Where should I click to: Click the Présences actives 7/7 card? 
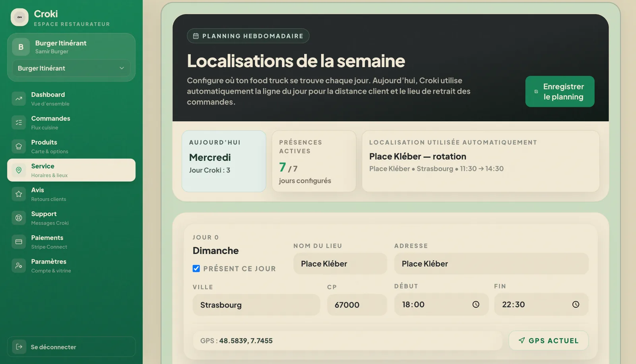pos(314,161)
